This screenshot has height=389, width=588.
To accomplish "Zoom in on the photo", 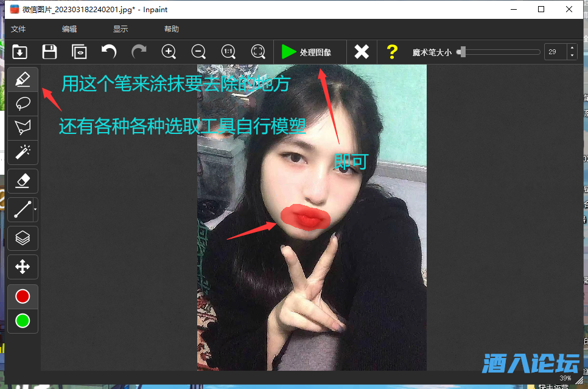I will point(169,52).
